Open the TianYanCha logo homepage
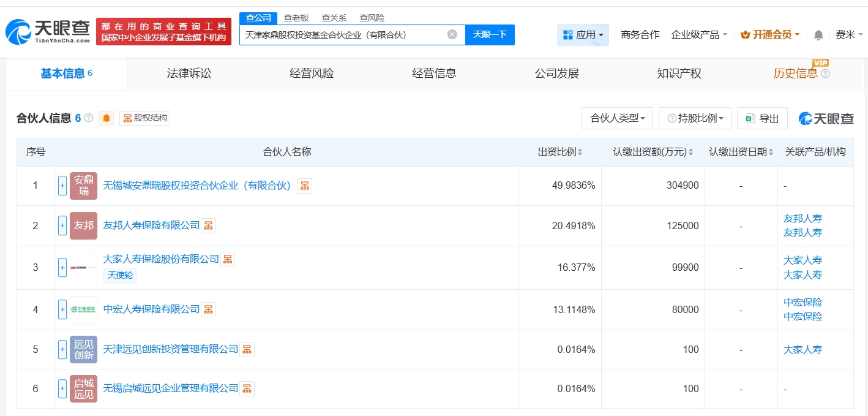This screenshot has width=868, height=416. (x=48, y=32)
